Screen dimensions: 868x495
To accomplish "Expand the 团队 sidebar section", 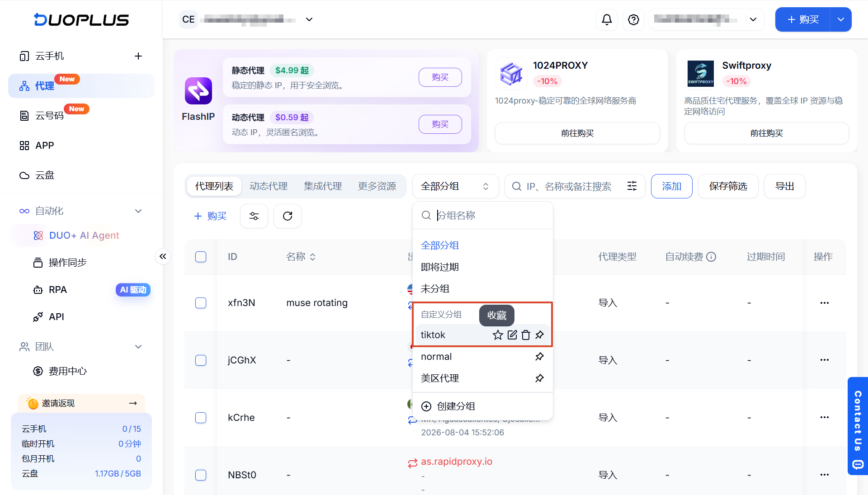I will [x=138, y=347].
